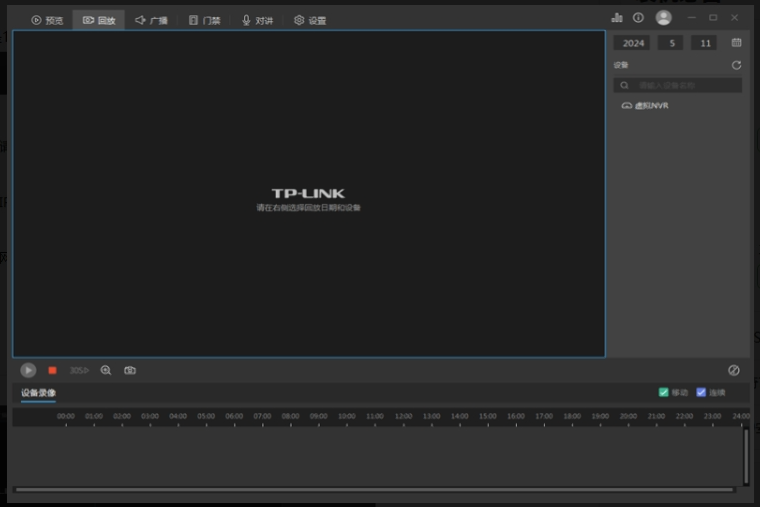This screenshot has height=507, width=760.
Task: Open the calendar date picker icon
Action: 737,43
